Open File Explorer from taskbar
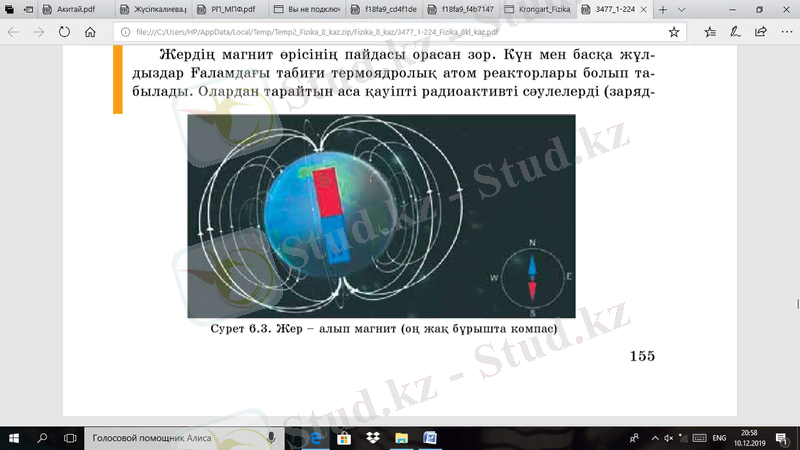The image size is (800, 450). [x=402, y=438]
